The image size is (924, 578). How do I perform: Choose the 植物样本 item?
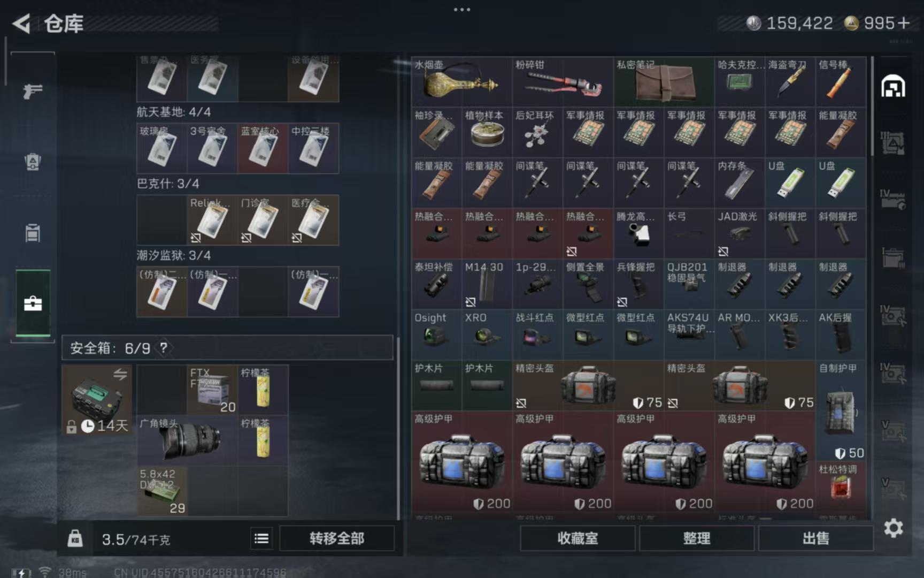coord(487,132)
